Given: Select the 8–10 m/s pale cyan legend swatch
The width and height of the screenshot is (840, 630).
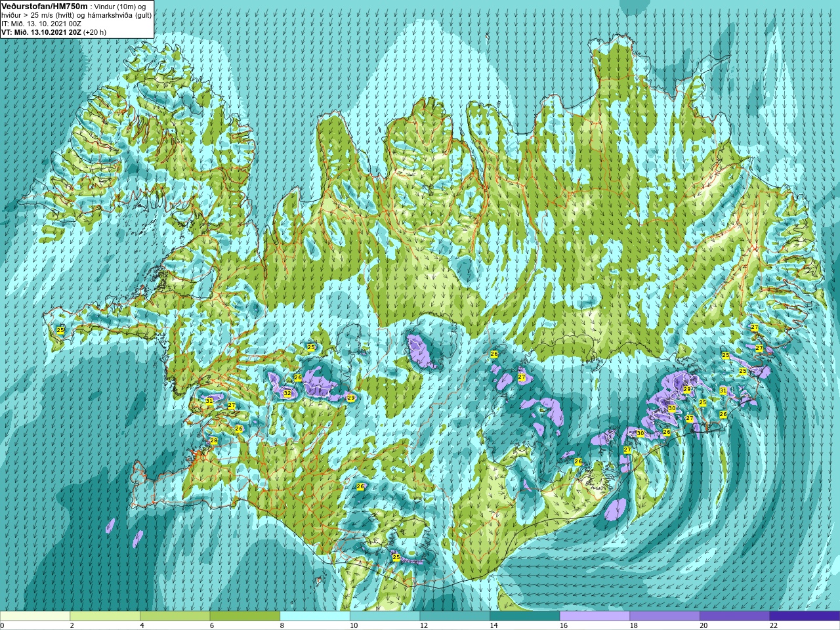Looking at the screenshot, I should (x=315, y=616).
